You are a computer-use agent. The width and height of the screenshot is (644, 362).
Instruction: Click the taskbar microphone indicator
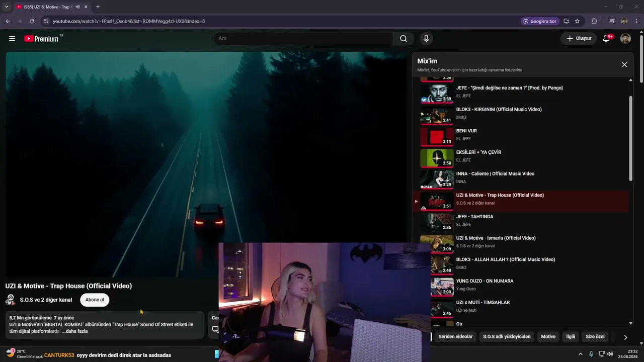(x=591, y=354)
